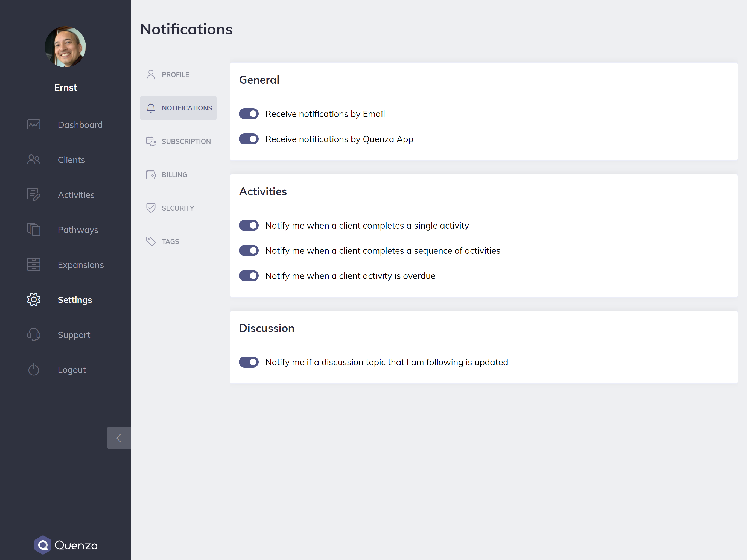Screen dimensions: 747x560
Task: Click the Pathways stacked pages icon
Action: pyautogui.click(x=33, y=230)
